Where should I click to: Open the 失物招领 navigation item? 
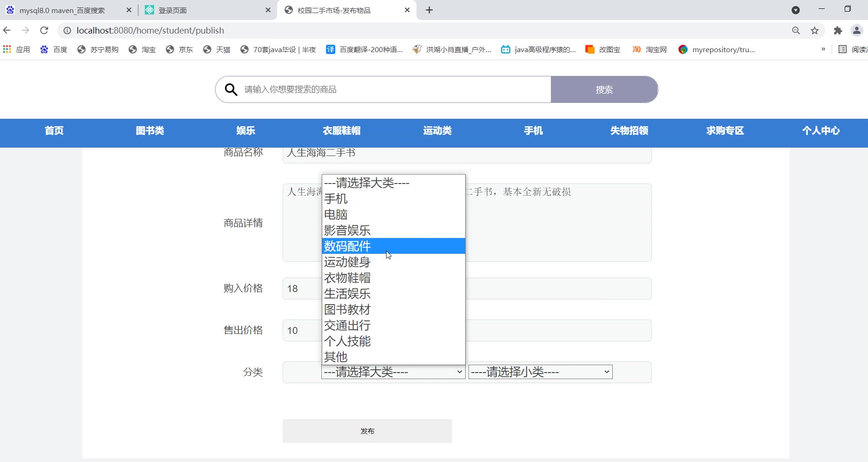pos(630,130)
